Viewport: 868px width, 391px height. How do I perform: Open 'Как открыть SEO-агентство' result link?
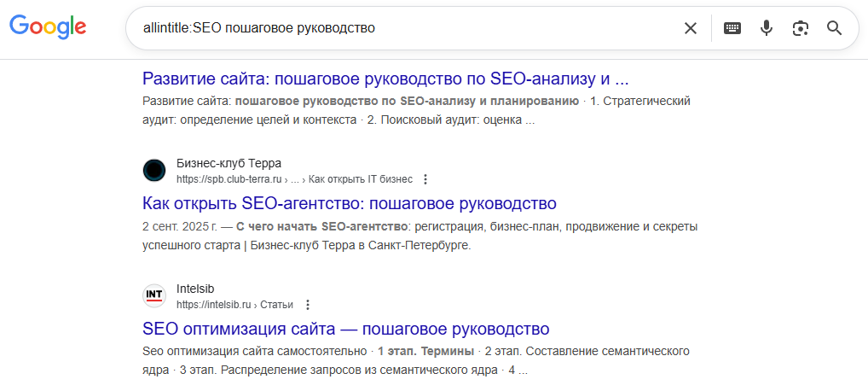pos(349,203)
